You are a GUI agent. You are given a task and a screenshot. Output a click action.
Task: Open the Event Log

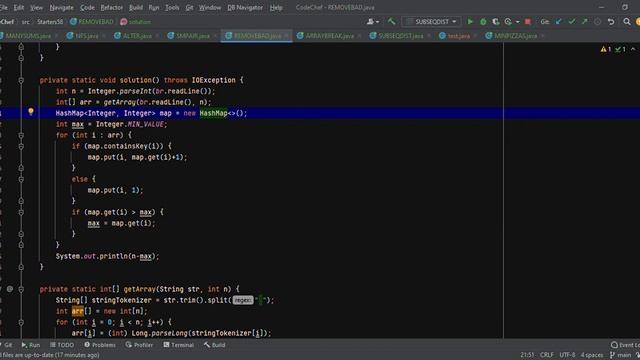[625, 345]
